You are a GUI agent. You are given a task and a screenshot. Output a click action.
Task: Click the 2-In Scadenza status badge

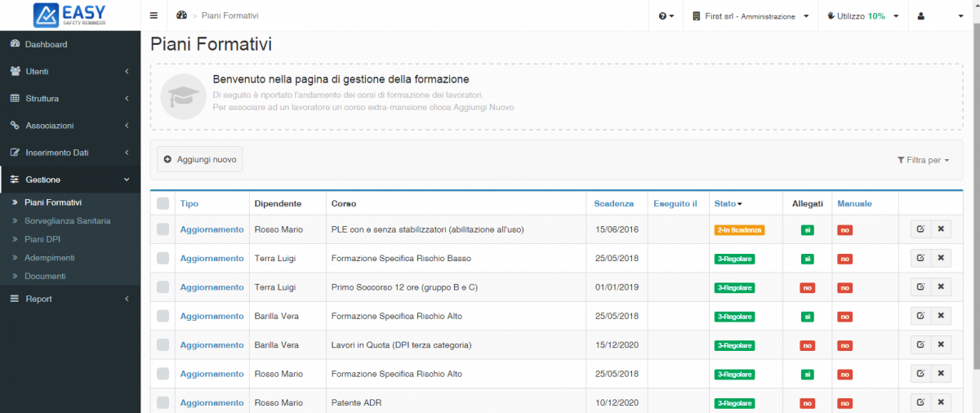(739, 230)
